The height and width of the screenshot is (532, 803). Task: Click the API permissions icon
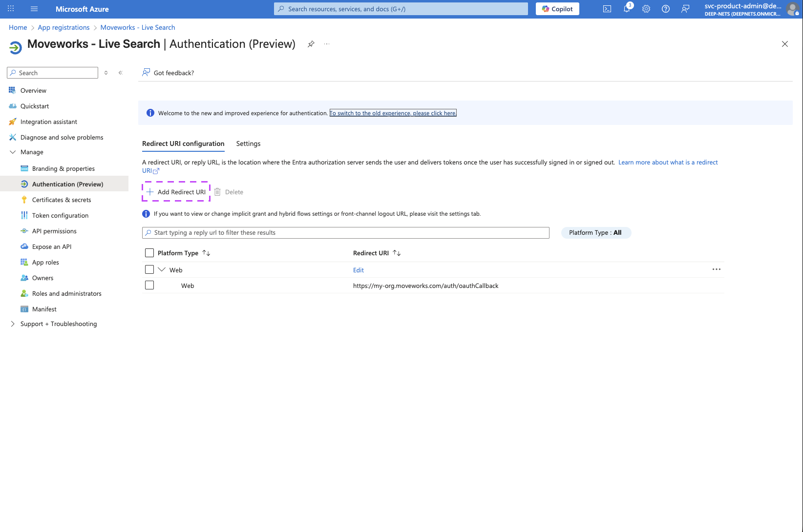point(24,231)
